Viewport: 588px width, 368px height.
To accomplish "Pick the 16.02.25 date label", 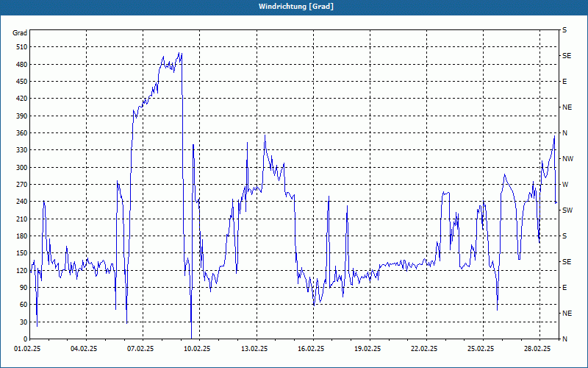I will (311, 349).
